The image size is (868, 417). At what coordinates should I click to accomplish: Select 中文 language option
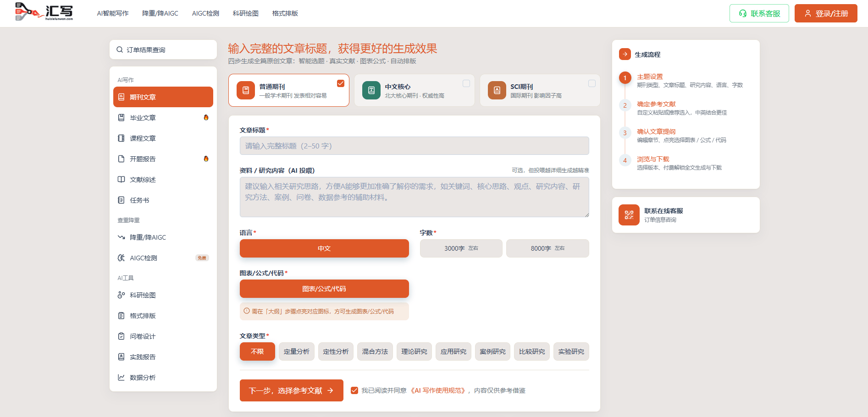324,248
